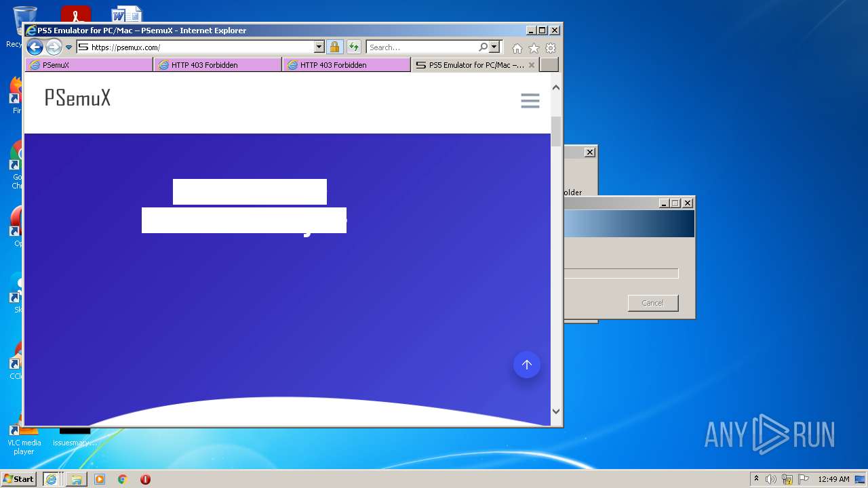Show hidden system tray icons
Screen dimensions: 868x488
coord(757,479)
